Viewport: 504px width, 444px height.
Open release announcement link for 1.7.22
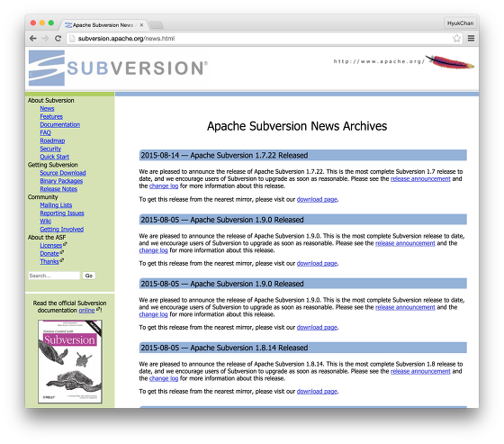(x=420, y=178)
